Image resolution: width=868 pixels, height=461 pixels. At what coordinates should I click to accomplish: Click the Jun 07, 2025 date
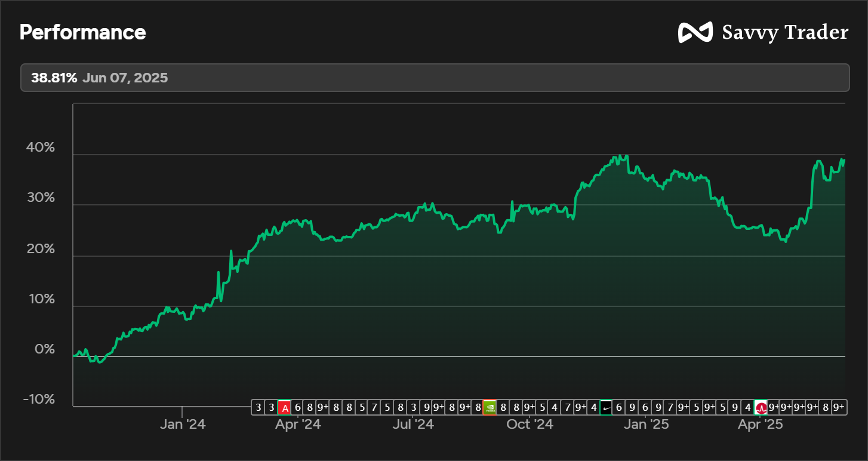[x=125, y=78]
